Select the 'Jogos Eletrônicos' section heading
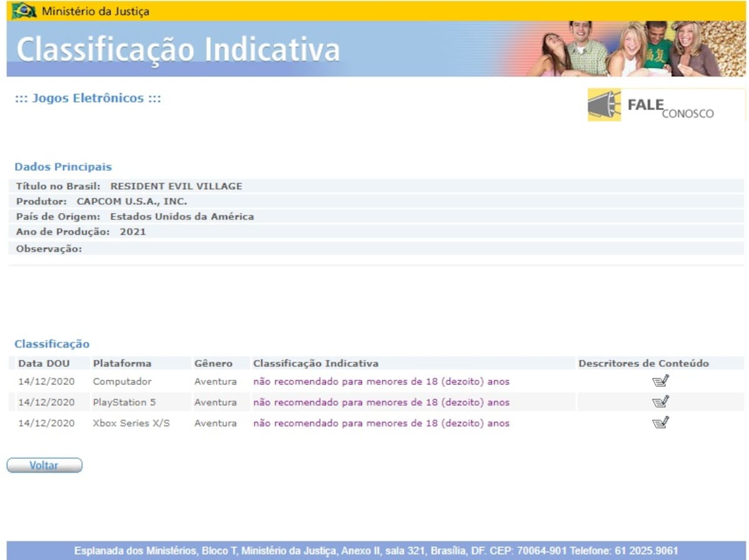Viewport: 749px width, 560px height. (x=88, y=98)
